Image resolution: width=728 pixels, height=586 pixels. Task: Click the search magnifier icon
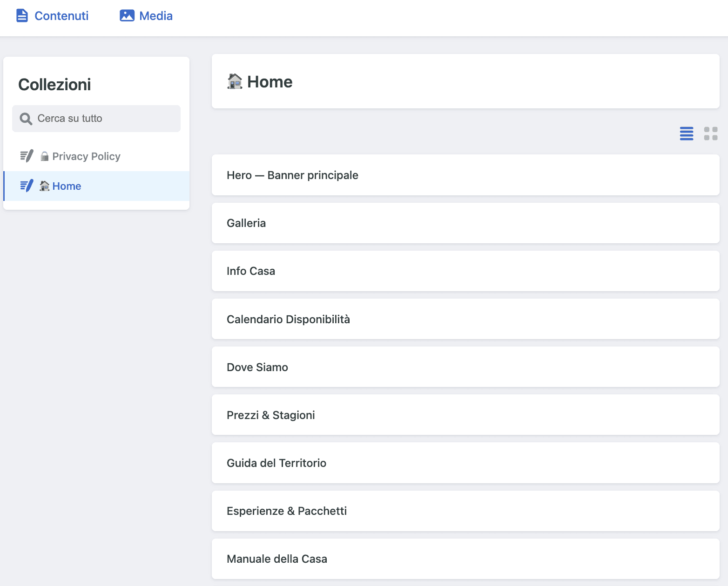click(26, 119)
